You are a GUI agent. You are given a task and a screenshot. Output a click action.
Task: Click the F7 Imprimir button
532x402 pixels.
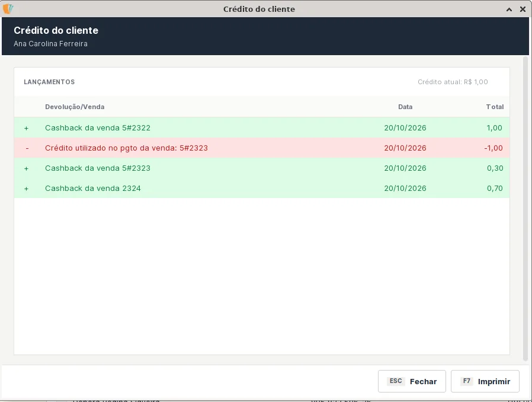485,381
